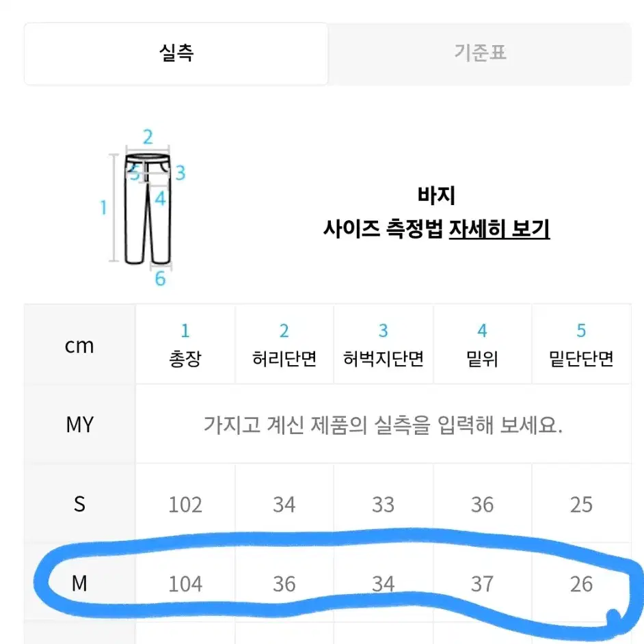This screenshot has height=644, width=644.
Task: Select the 총장 column header
Action: tap(185, 345)
